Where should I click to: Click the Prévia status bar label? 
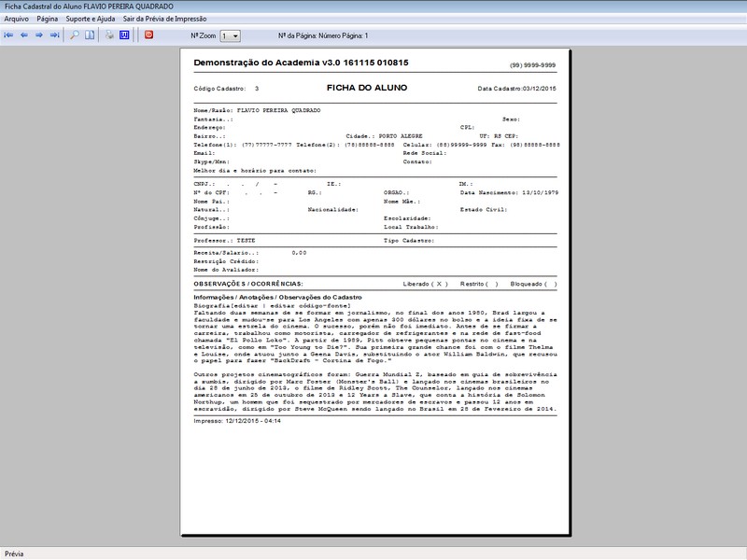click(14, 553)
